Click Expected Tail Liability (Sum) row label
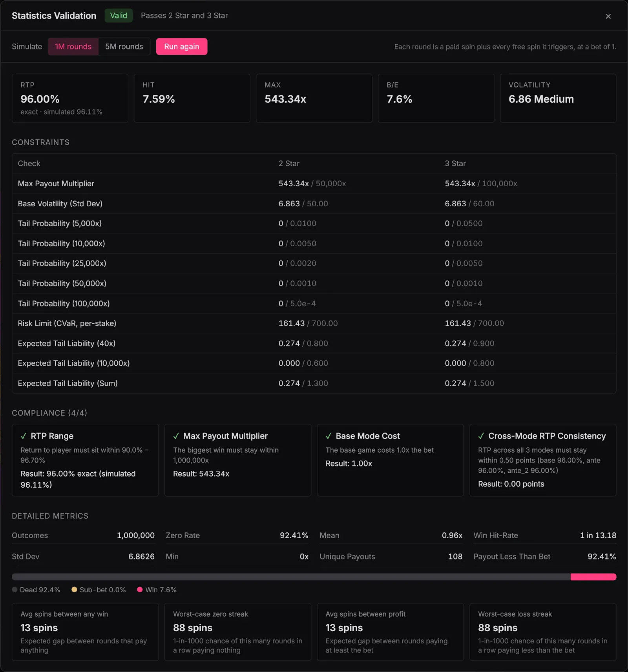Image resolution: width=628 pixels, height=672 pixels. 68,383
